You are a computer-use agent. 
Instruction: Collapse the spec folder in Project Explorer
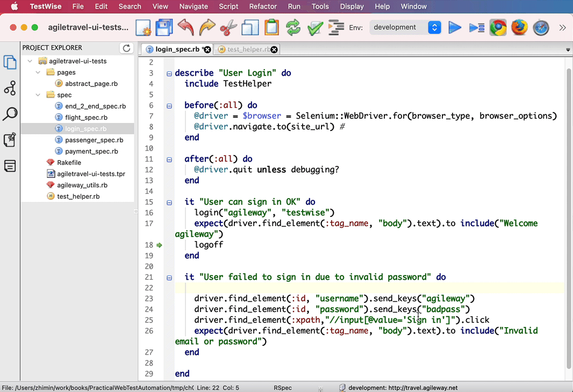[x=38, y=95]
